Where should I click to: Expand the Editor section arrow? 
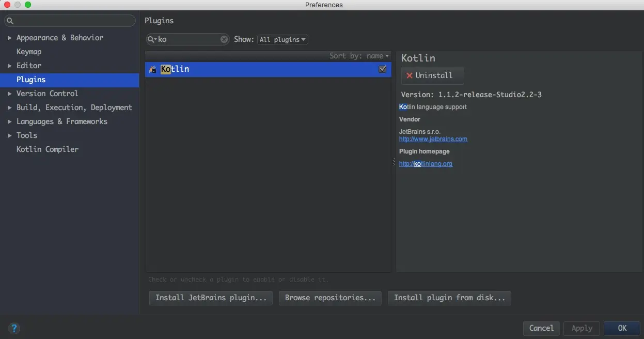tap(9, 66)
